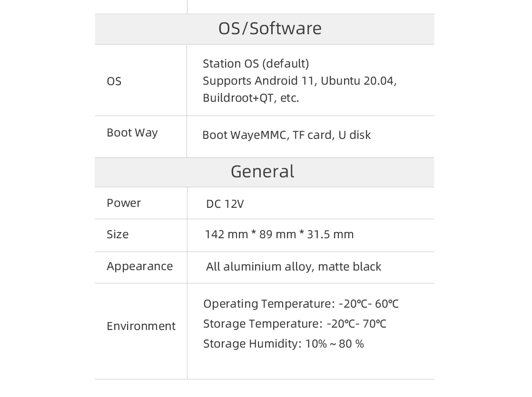Select the Power row label
This screenshot has width=532, height=397.
tap(124, 203)
